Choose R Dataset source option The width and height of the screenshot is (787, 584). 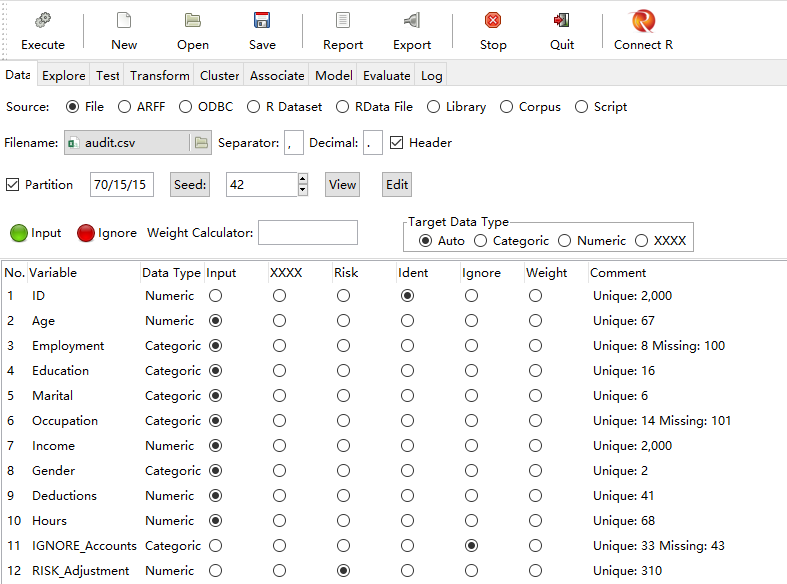(x=253, y=107)
